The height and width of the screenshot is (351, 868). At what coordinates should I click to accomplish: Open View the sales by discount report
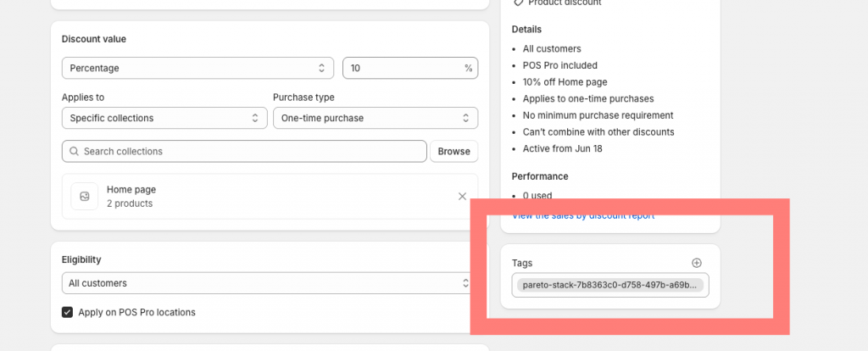tap(583, 215)
